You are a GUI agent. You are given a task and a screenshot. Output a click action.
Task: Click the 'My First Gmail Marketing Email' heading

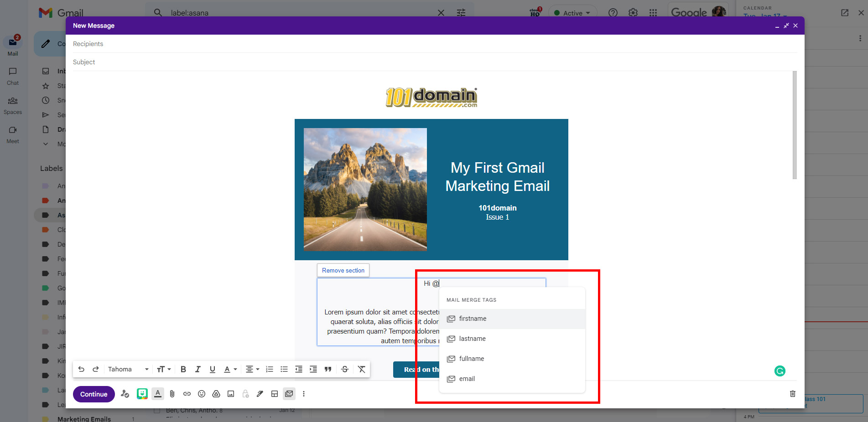(x=498, y=177)
